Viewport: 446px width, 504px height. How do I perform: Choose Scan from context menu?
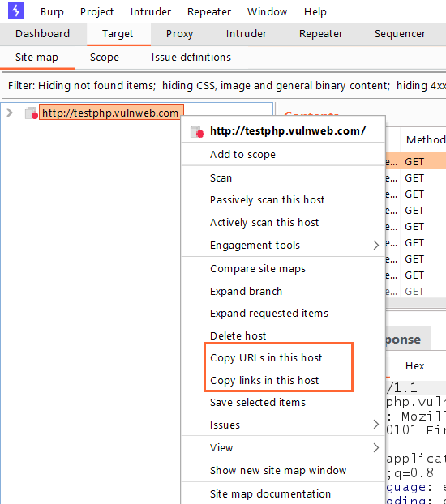tap(283, 178)
